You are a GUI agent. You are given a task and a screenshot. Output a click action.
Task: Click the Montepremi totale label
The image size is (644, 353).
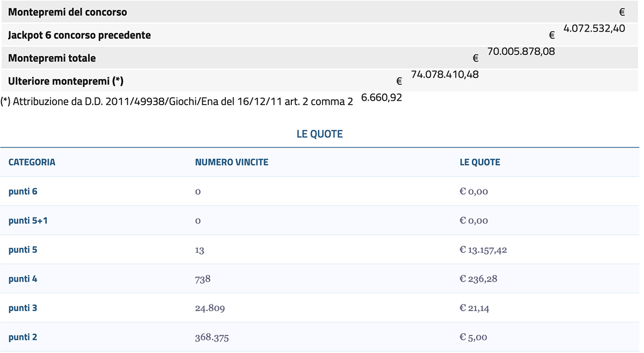(52, 58)
